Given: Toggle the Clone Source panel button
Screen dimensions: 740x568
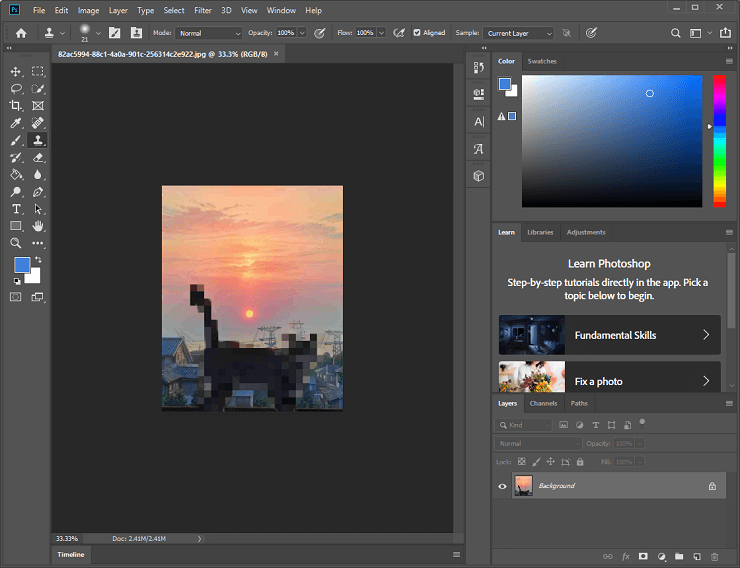Looking at the screenshot, I should 136,33.
